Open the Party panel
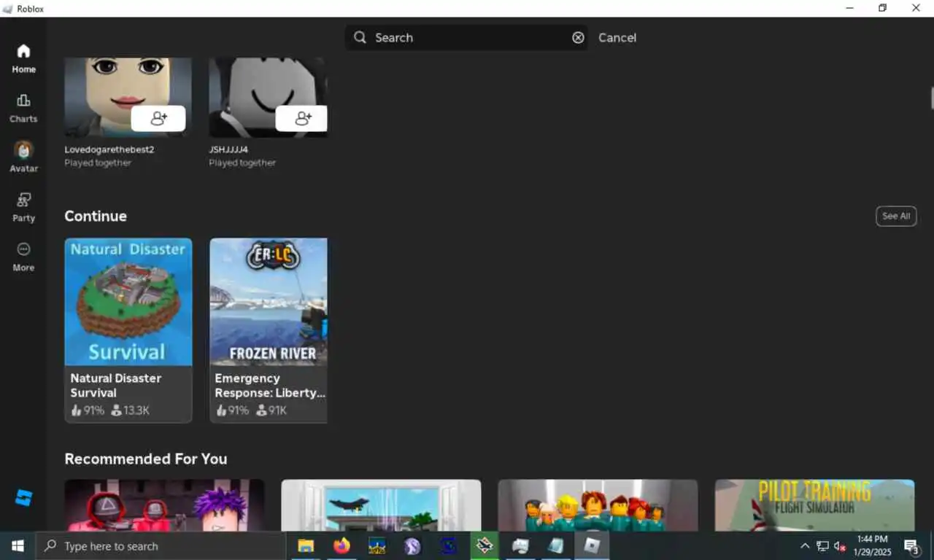Image resolution: width=934 pixels, height=560 pixels. coord(23,207)
